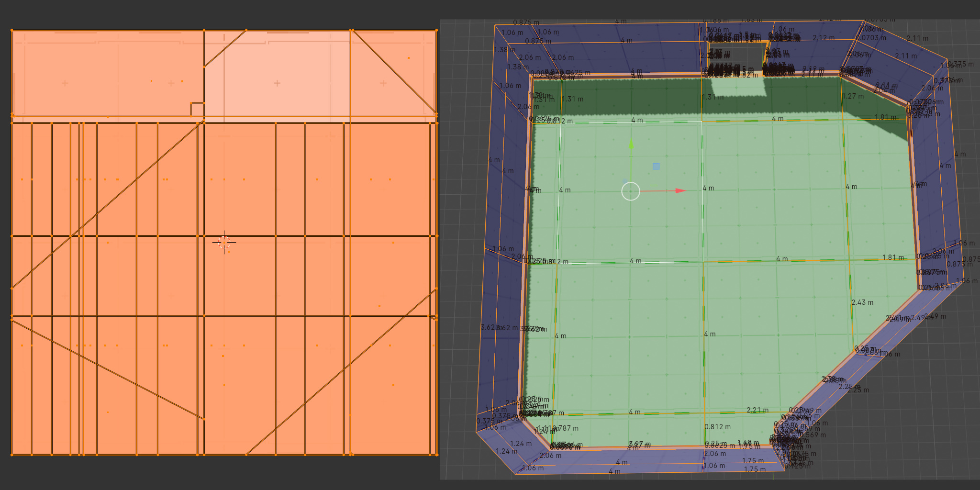Select bottom-right corner UV vertex
This screenshot has width=980, height=490.
tap(437, 455)
